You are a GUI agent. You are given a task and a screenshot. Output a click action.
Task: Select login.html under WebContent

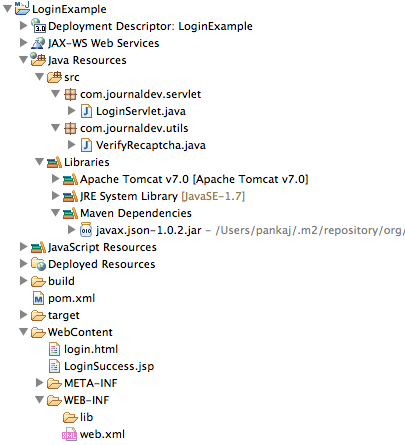click(x=91, y=349)
